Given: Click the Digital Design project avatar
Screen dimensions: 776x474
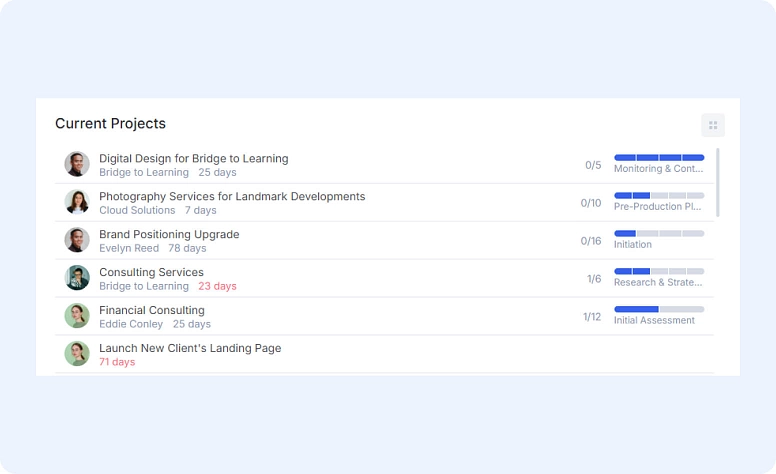Looking at the screenshot, I should [77, 164].
